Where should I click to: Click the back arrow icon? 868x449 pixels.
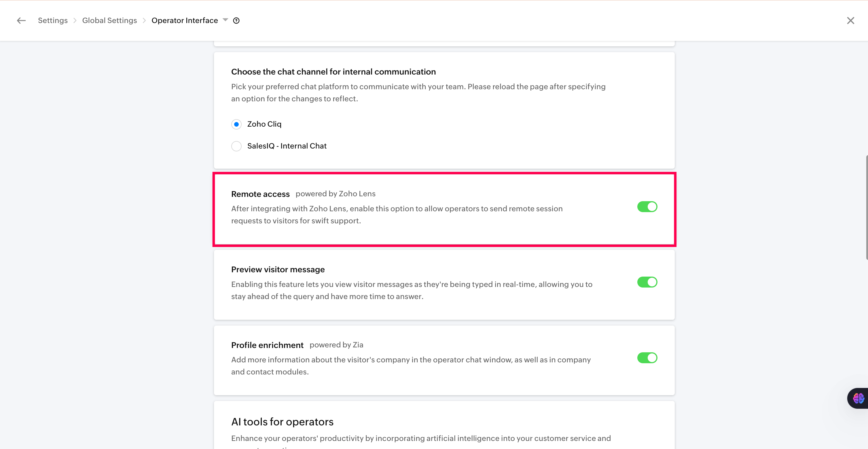point(21,20)
